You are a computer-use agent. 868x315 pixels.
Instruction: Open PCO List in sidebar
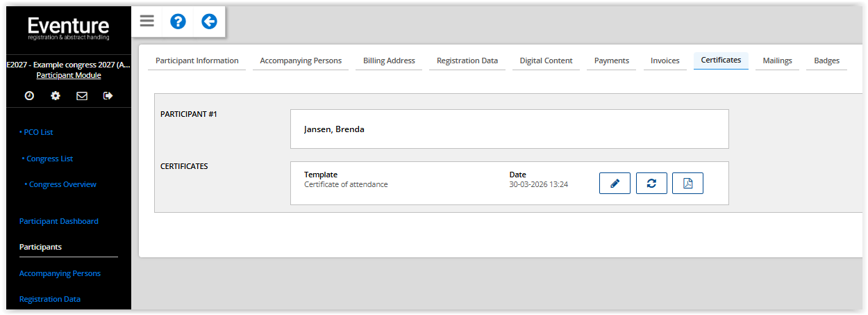pos(37,132)
